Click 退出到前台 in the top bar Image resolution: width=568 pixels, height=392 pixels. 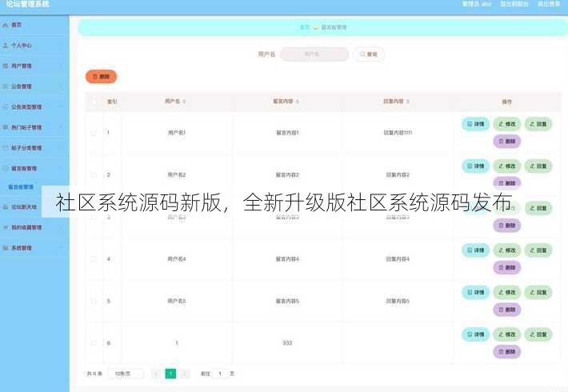(514, 4)
